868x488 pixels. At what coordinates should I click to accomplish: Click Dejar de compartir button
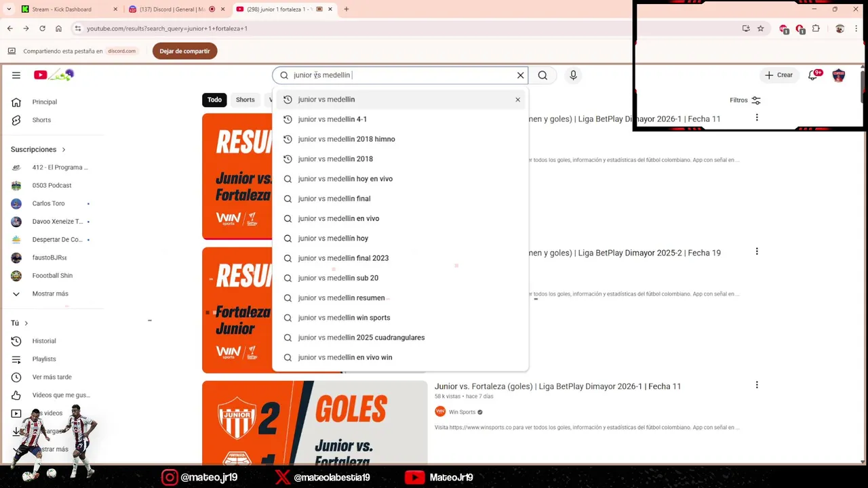coord(184,51)
